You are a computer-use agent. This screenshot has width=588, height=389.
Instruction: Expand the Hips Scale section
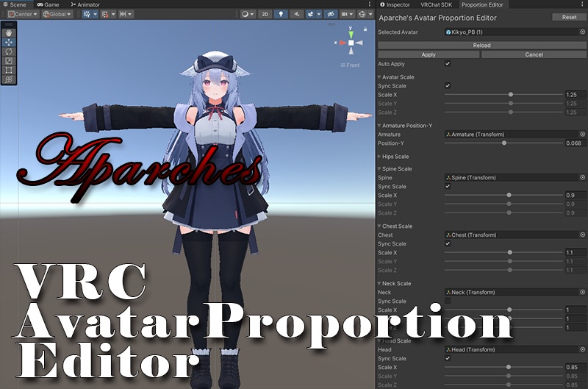(x=379, y=157)
